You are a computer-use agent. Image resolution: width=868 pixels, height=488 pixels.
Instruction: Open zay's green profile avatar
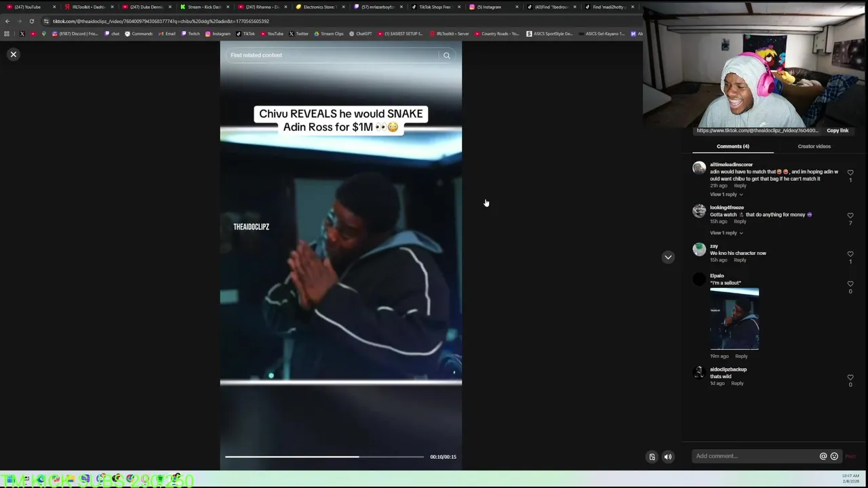[699, 249]
